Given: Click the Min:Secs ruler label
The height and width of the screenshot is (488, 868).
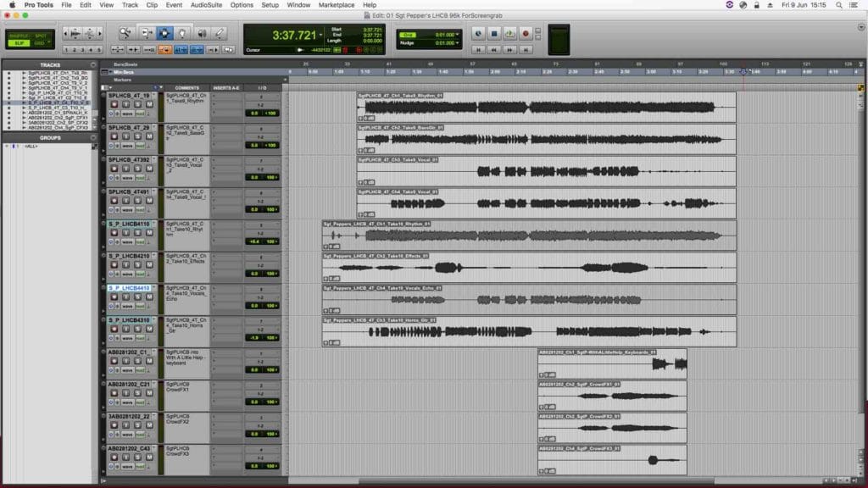Looking at the screenshot, I should [124, 72].
